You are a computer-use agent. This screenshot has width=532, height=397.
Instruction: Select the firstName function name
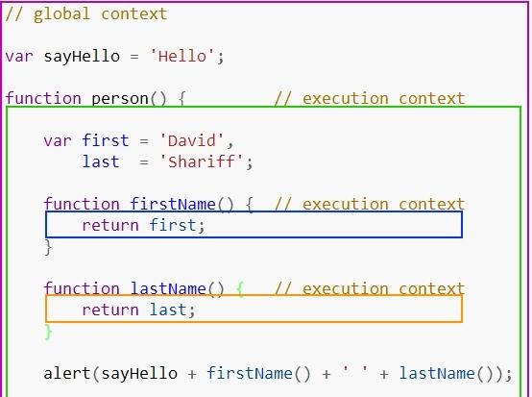[x=173, y=204]
